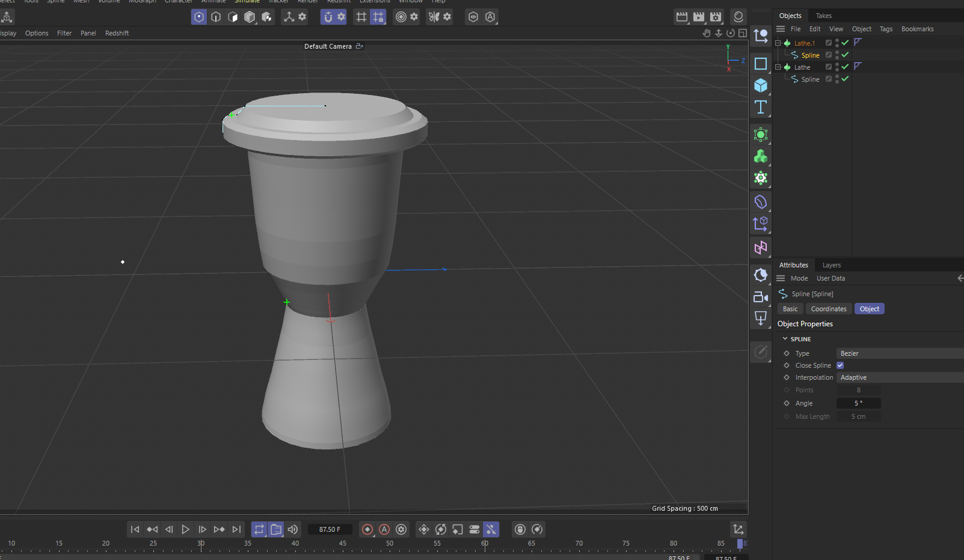This screenshot has width=964, height=560.
Task: Click the Bookmarks menu in Objects panel
Action: (x=917, y=28)
